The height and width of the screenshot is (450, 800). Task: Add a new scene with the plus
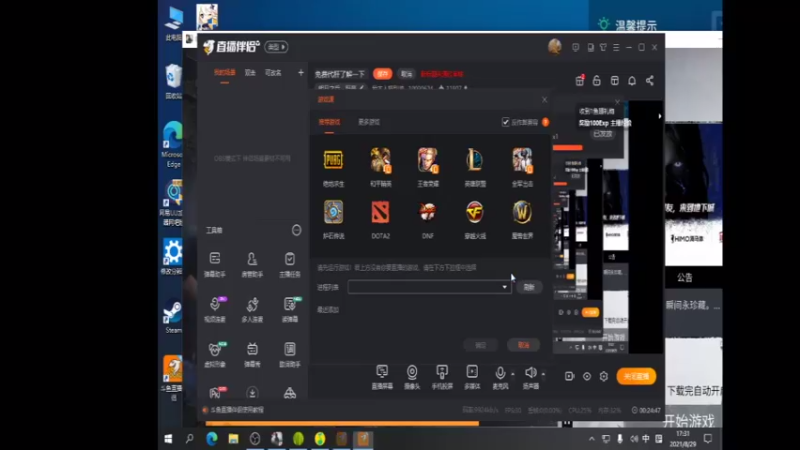tap(301, 73)
